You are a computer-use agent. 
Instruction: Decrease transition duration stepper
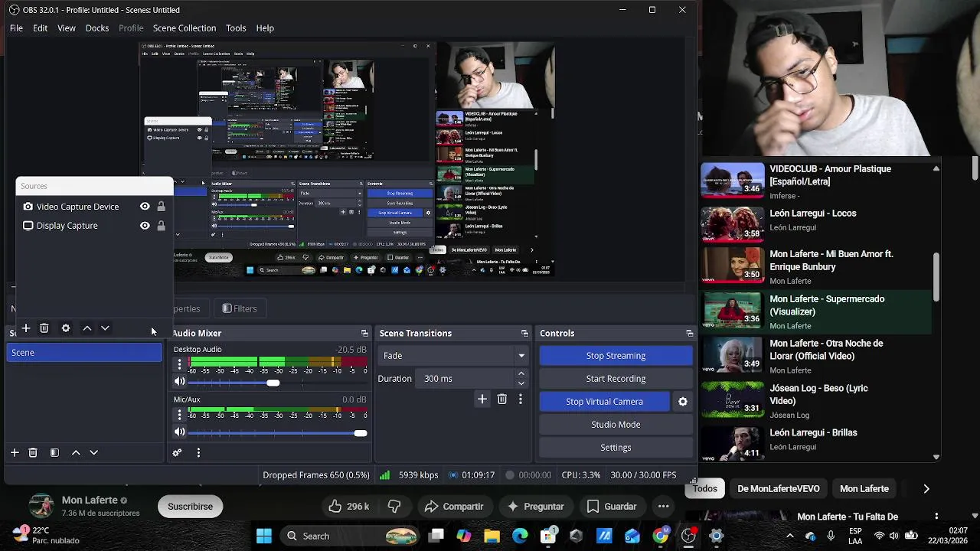(521, 383)
